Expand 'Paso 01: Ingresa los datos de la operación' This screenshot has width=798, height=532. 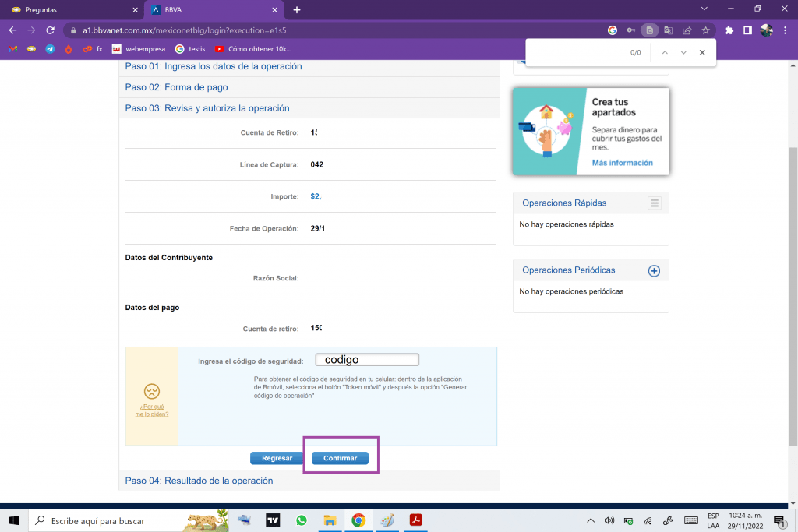(x=214, y=66)
